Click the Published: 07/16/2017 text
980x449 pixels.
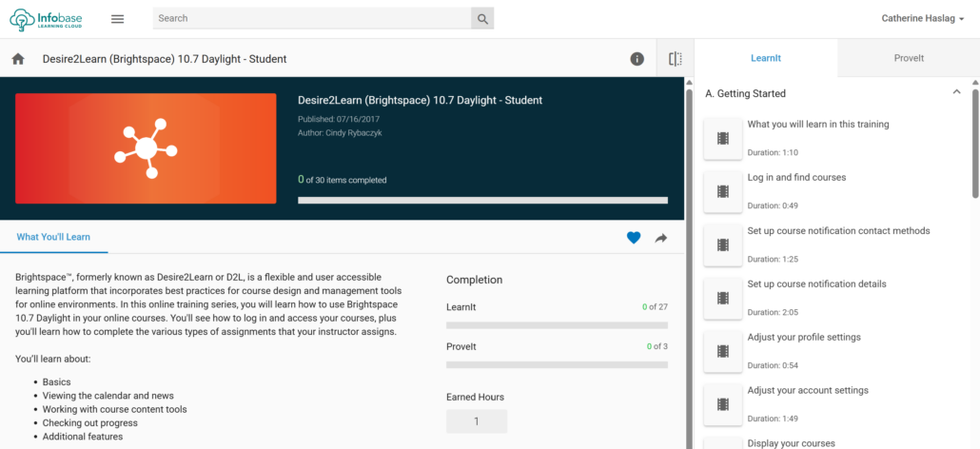[x=339, y=119]
